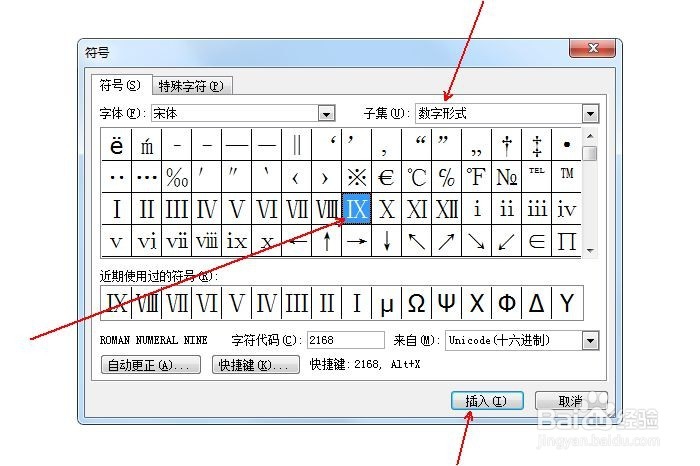Select the ë character in the grid
Image resolution: width=700 pixels, height=466 pixels.
[117, 145]
